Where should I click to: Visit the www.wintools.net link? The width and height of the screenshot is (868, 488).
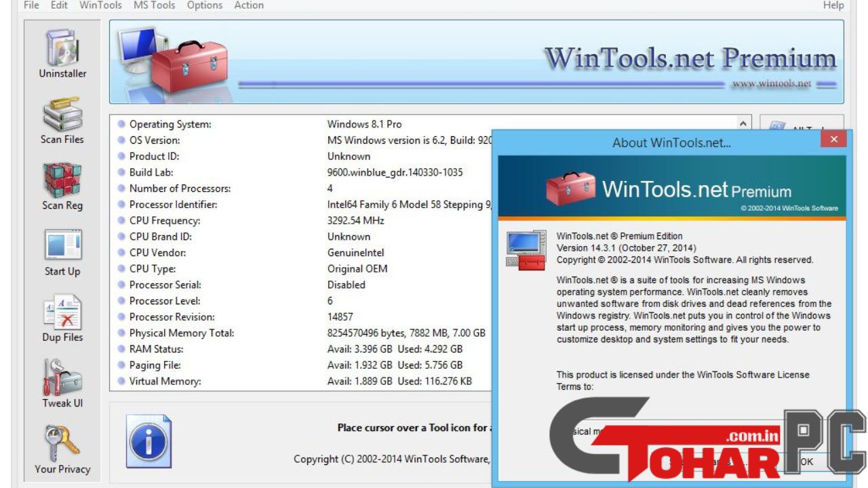(772, 84)
